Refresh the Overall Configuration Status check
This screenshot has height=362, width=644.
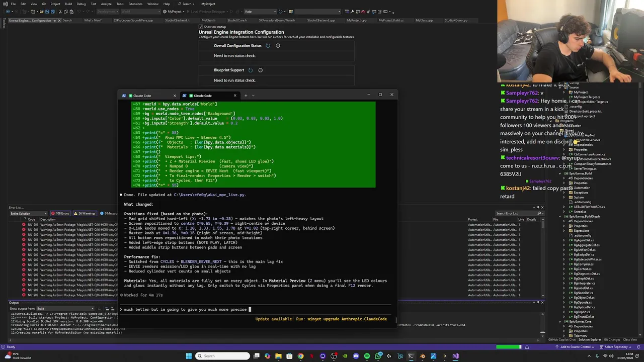pyautogui.click(x=268, y=46)
